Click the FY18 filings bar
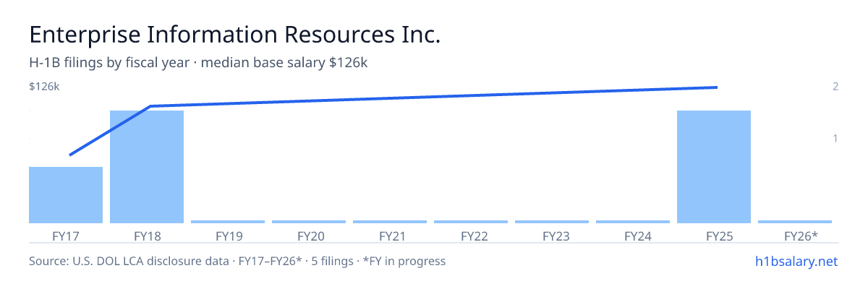The image size is (868, 289). tap(147, 167)
